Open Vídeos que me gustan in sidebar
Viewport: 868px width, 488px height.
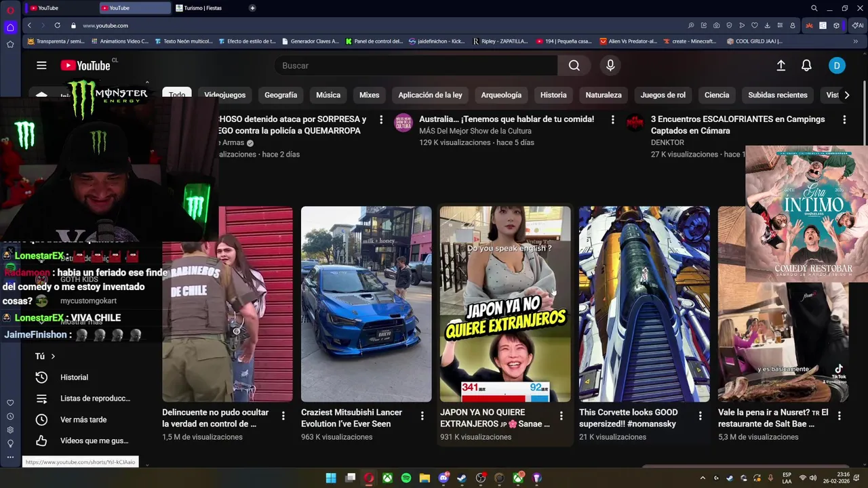[94, 441]
